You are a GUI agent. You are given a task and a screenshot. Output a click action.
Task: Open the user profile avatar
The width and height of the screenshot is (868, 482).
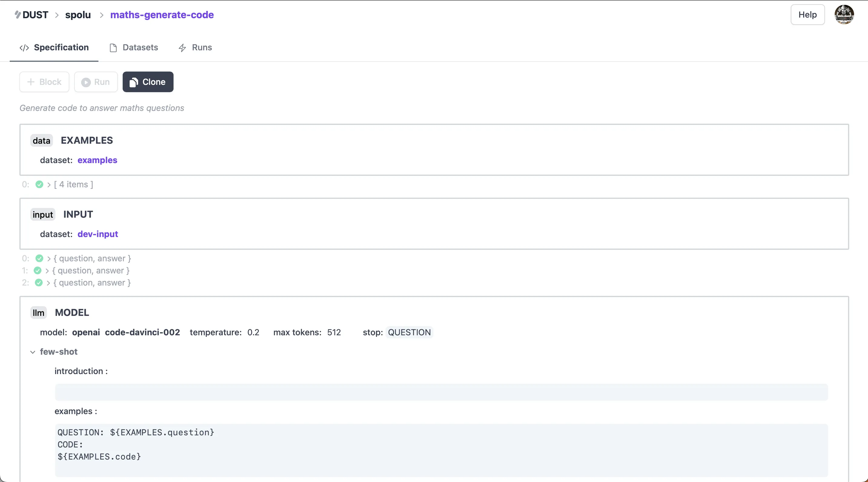844,15
